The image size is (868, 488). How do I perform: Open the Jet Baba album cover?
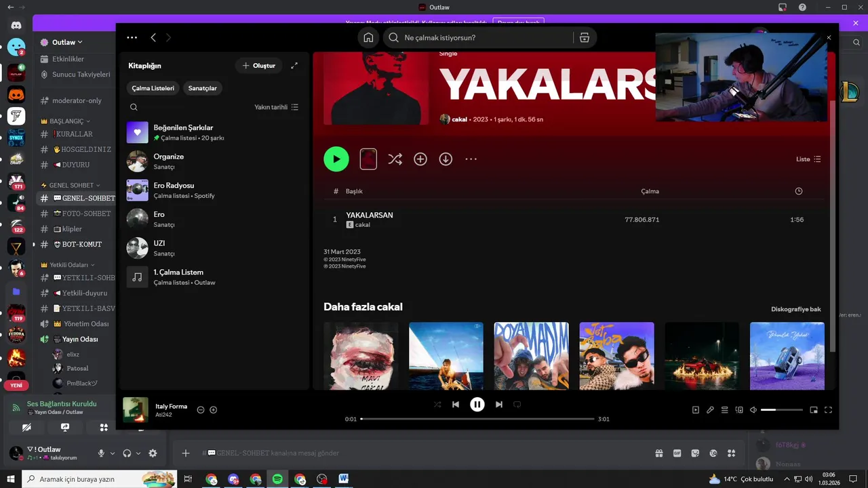click(x=616, y=356)
